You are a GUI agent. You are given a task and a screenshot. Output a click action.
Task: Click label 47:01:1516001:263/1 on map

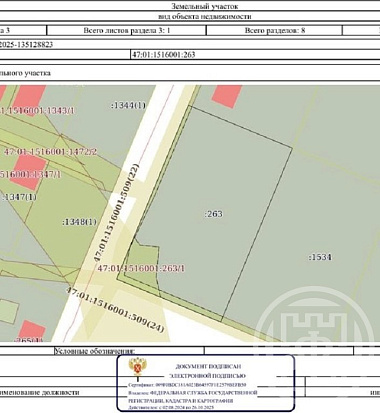pyautogui.click(x=141, y=268)
